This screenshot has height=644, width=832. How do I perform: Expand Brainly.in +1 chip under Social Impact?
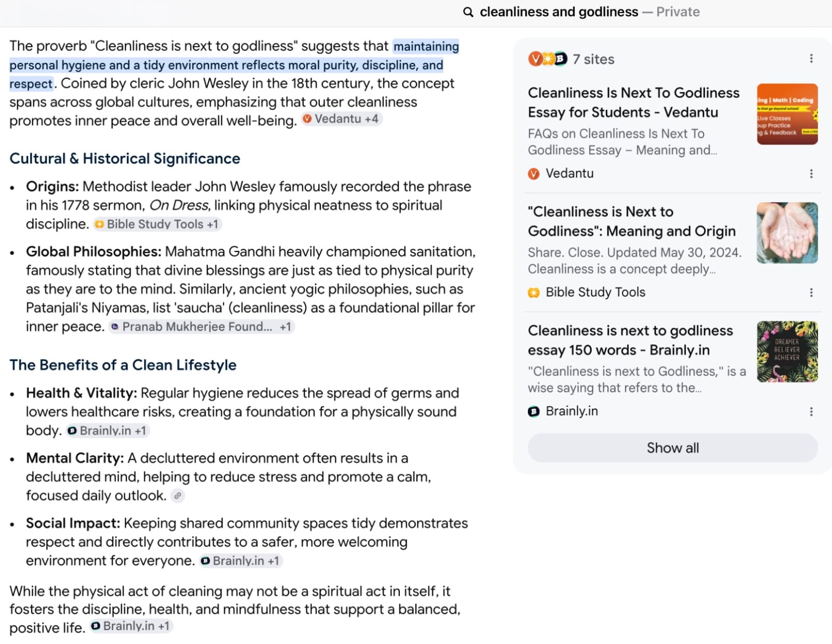coord(241,561)
